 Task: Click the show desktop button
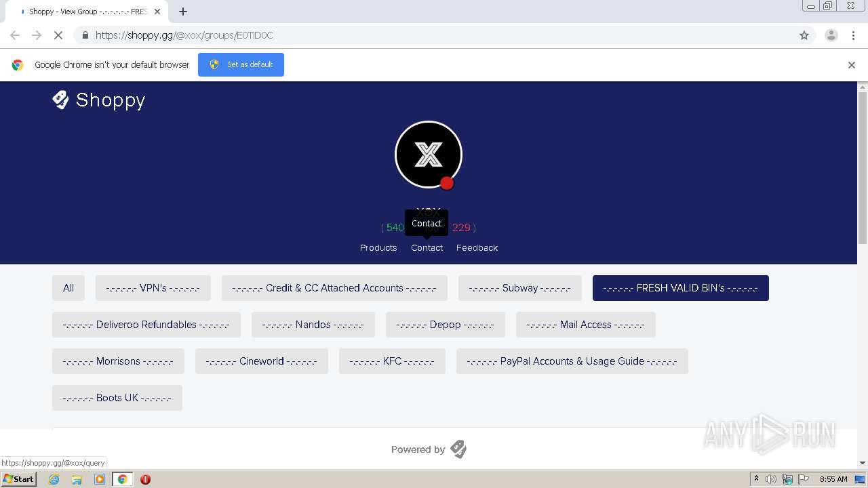coord(861,479)
